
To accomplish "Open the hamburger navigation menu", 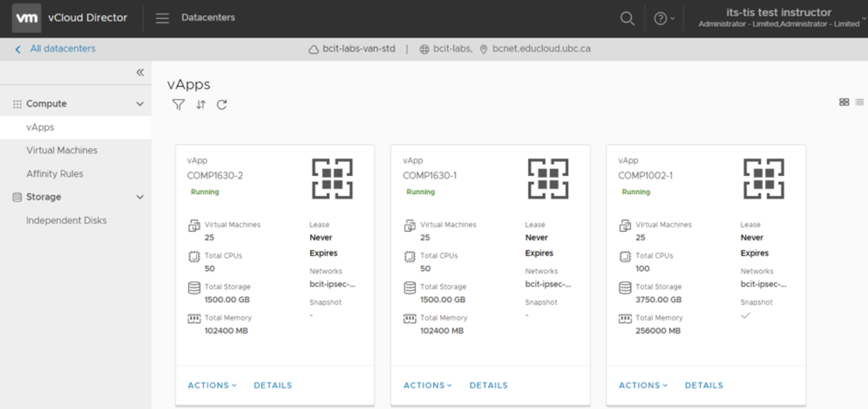I will pos(162,18).
